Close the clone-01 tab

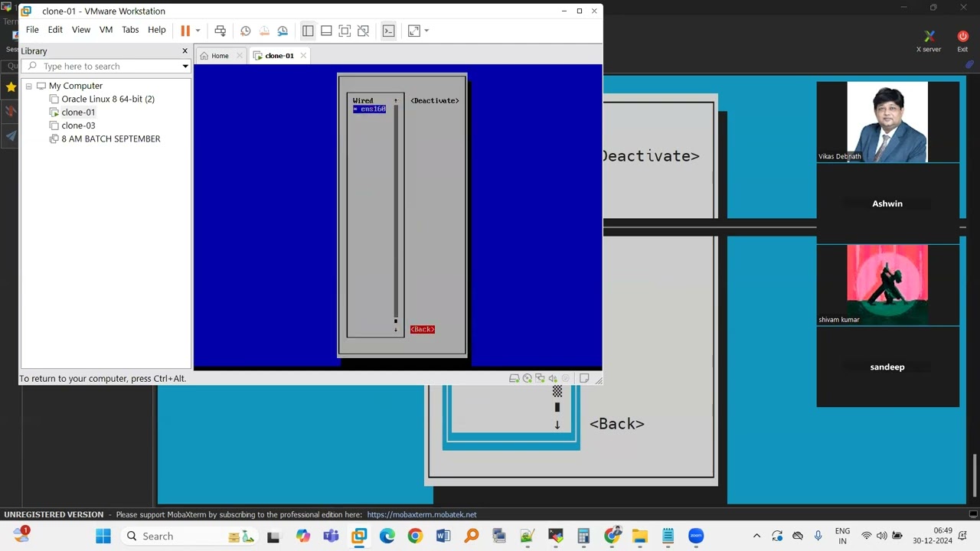click(x=303, y=55)
